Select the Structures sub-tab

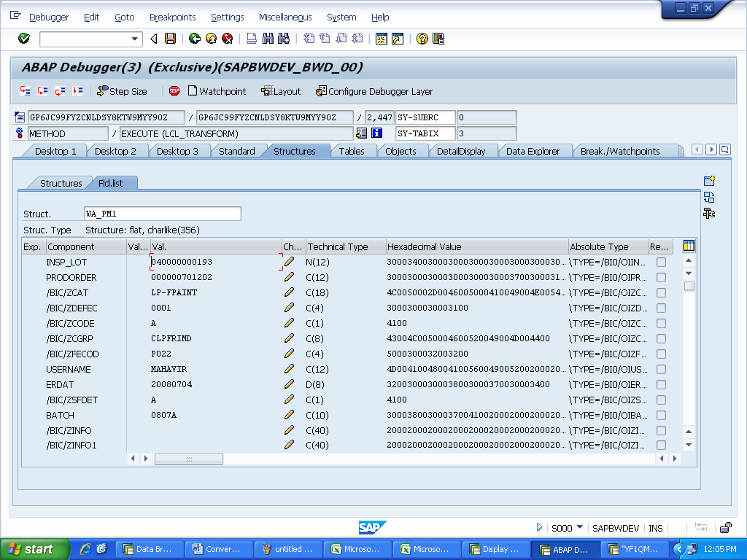point(61,183)
